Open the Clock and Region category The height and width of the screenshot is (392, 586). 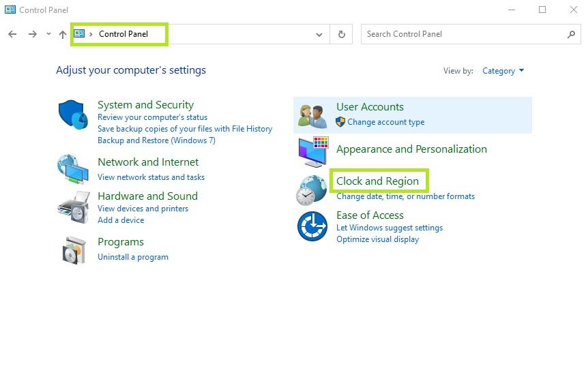377,181
